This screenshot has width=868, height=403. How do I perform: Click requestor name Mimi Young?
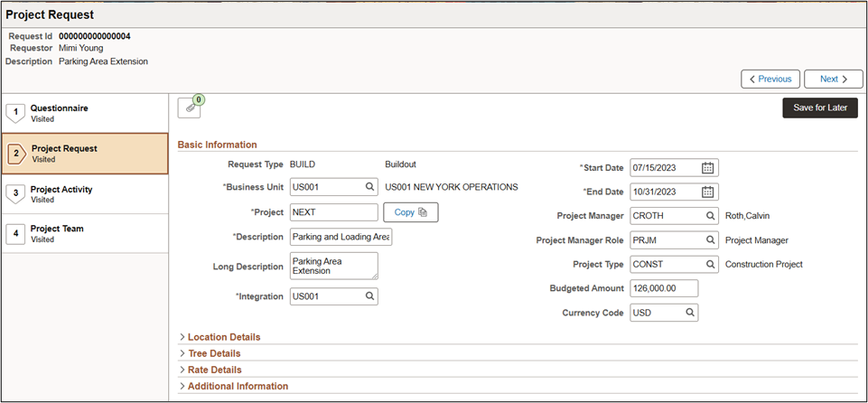coord(80,48)
